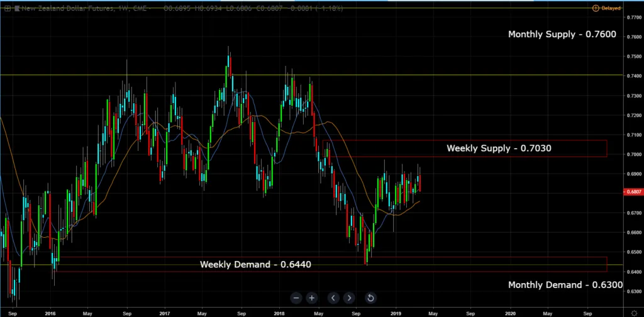Select the red 0.6807 current price tag
This screenshot has height=317, width=644.
click(x=633, y=192)
